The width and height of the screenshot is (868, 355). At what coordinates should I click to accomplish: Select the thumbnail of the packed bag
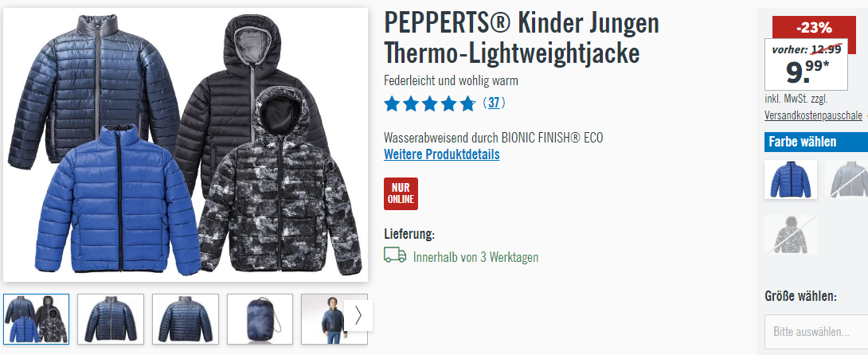pos(260,319)
